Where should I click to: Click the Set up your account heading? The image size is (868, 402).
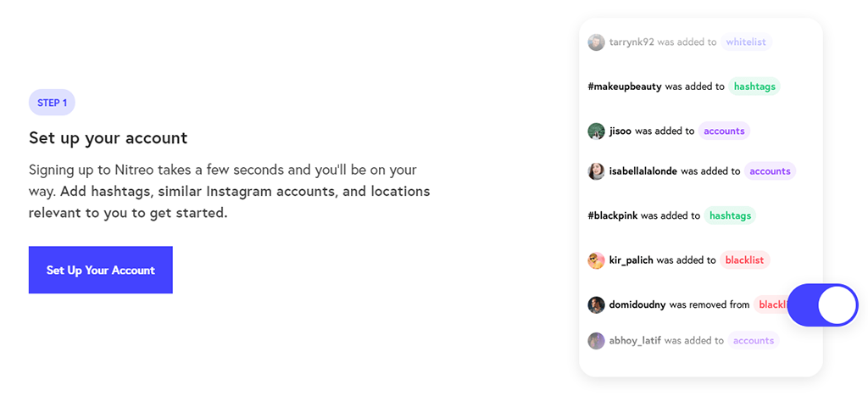108,138
